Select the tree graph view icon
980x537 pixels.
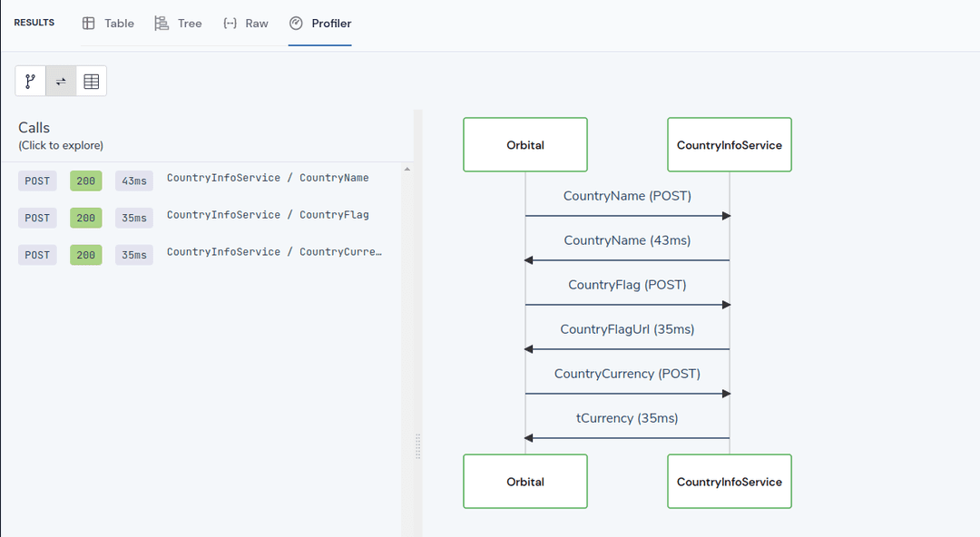tap(30, 80)
